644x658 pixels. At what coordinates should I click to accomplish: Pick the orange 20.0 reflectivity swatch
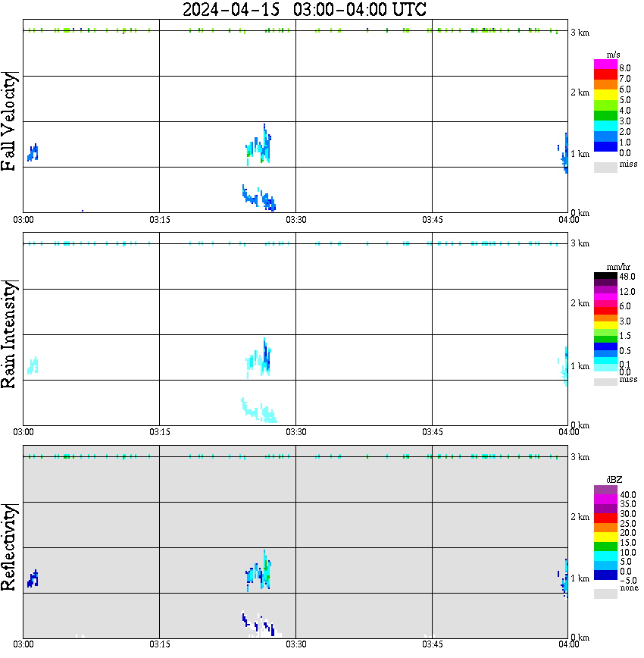pos(605,528)
